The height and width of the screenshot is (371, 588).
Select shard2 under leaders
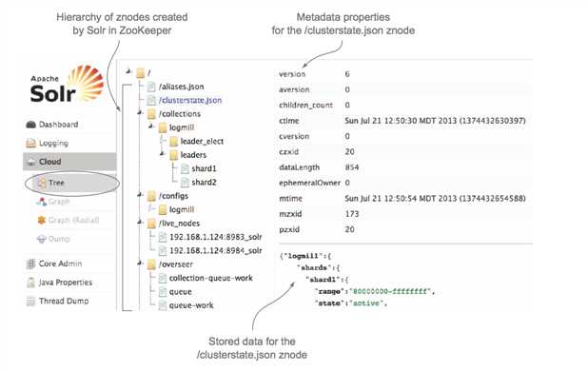(204, 182)
